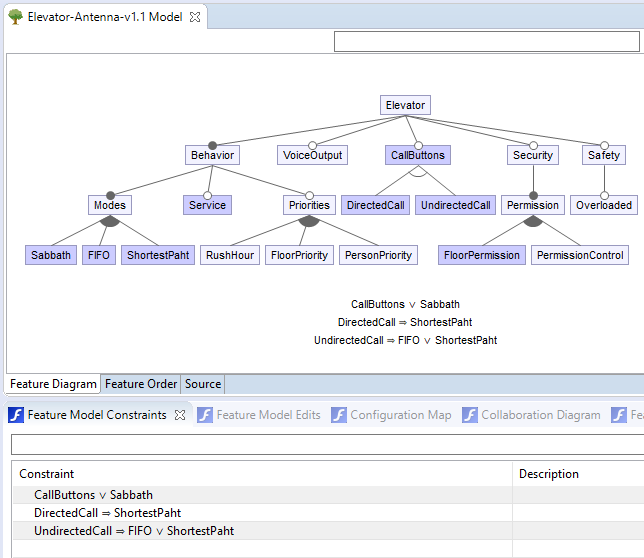
Task: Click the mandatory circle above Modes
Action: pyautogui.click(x=110, y=195)
